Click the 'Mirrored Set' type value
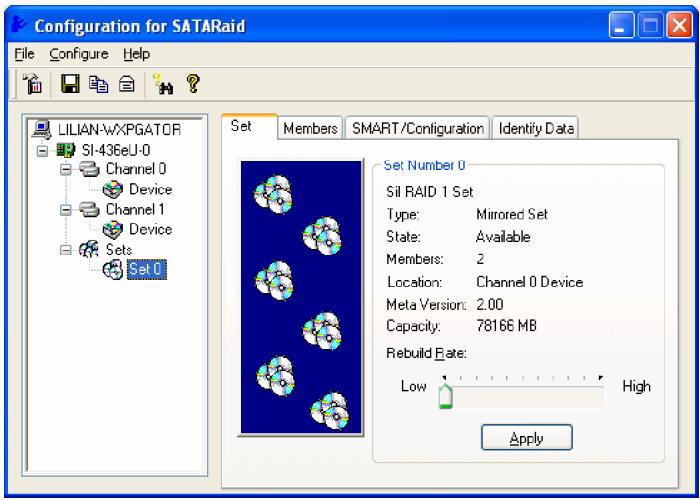This screenshot has width=700, height=500. [512, 215]
